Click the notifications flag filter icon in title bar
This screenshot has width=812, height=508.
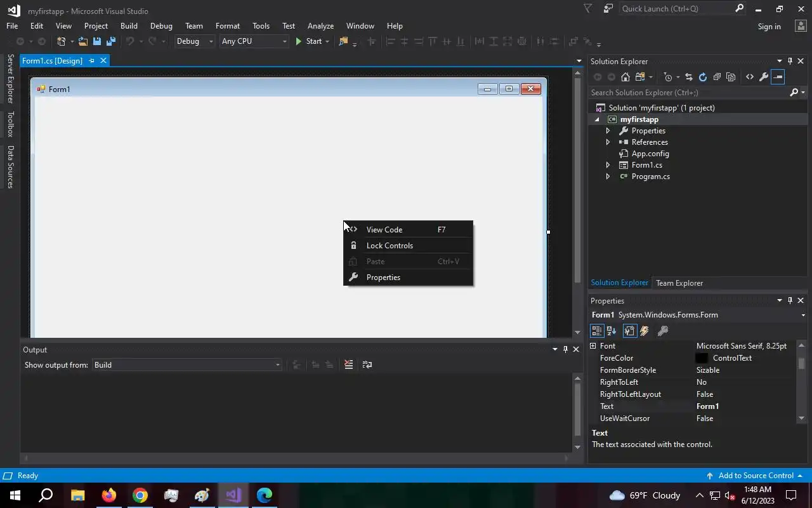click(588, 9)
